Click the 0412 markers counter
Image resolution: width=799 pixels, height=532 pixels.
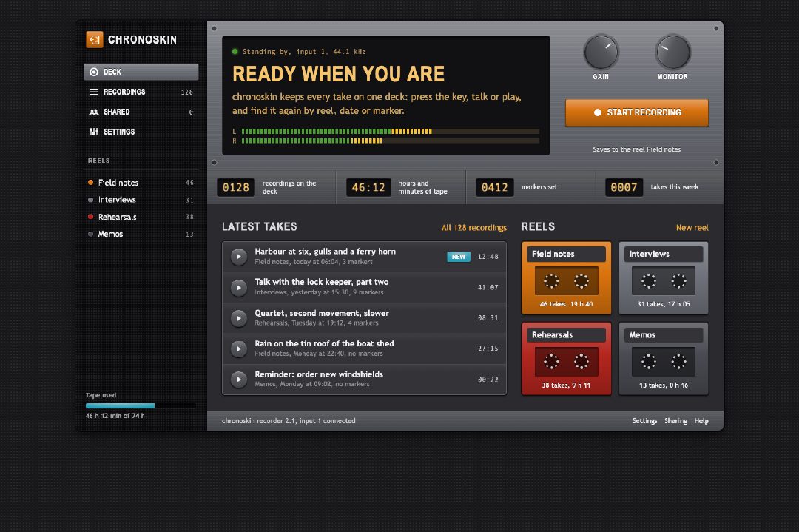pyautogui.click(x=494, y=187)
